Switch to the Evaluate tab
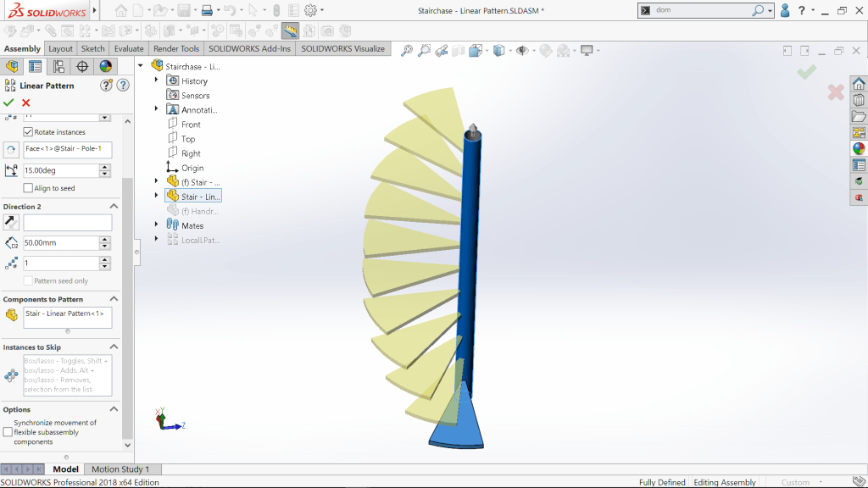 tap(129, 49)
